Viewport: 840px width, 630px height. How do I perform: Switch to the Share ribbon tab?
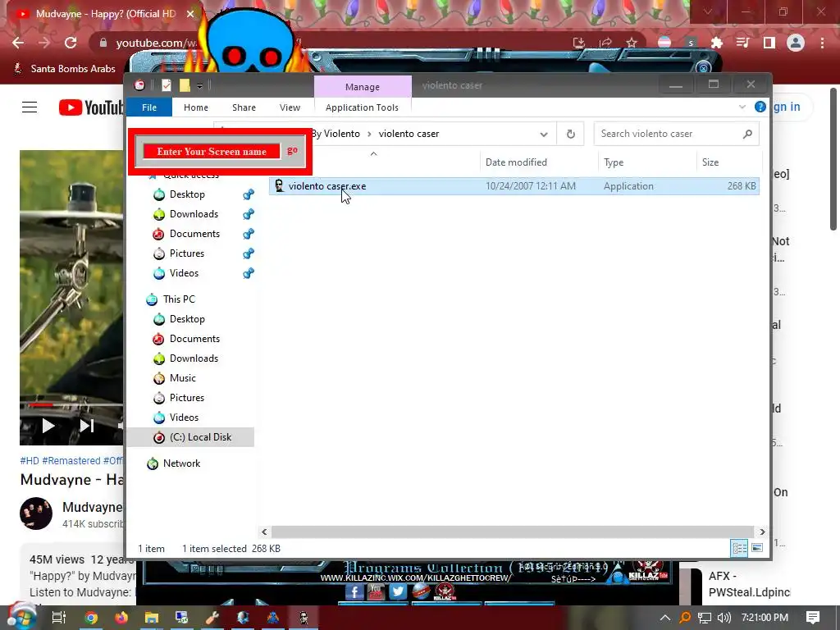tap(244, 107)
